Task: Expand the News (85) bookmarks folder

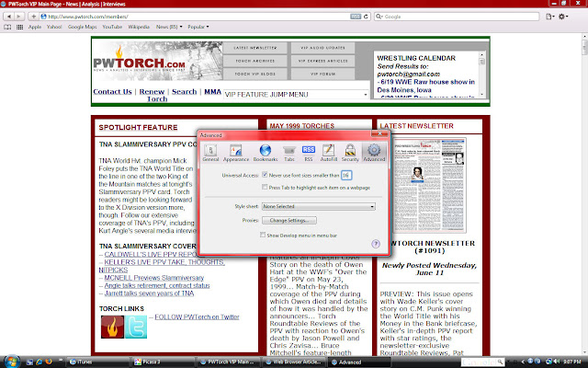Action: (169, 27)
